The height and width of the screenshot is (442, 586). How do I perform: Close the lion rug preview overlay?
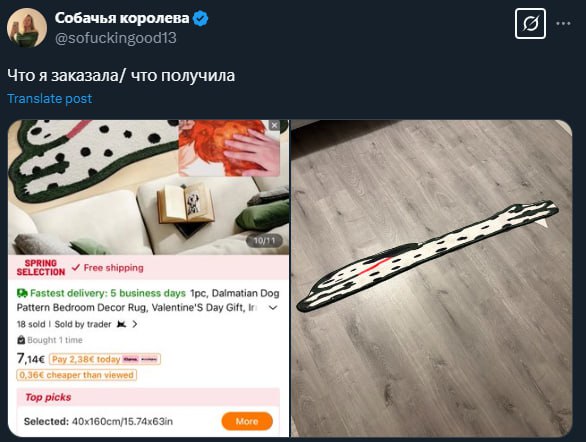click(x=274, y=125)
